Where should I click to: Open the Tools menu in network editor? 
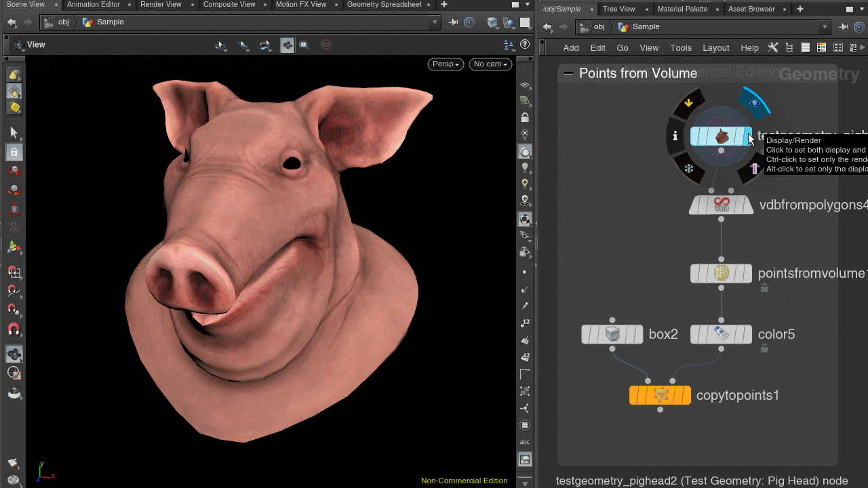click(x=681, y=47)
